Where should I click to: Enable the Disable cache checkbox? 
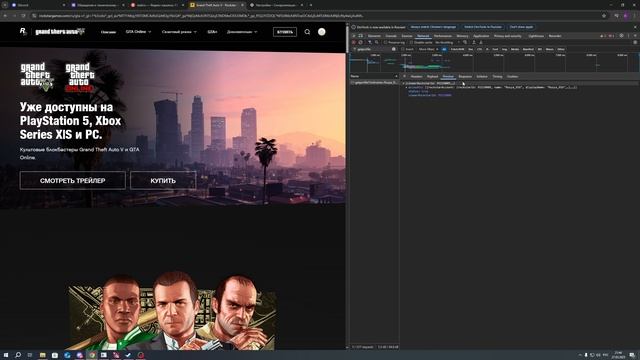point(411,42)
